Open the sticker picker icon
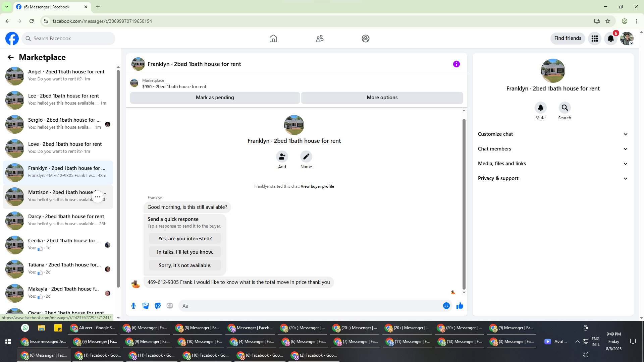The image size is (644, 362). pyautogui.click(x=158, y=306)
